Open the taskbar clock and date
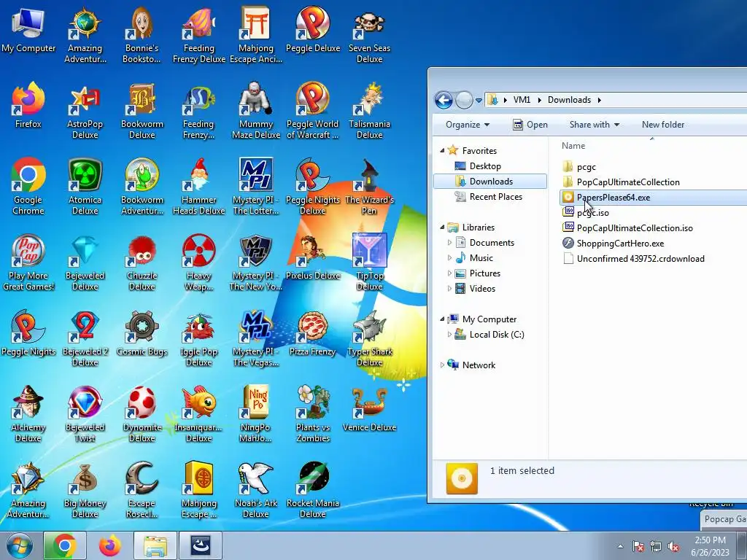747x560 pixels. [x=710, y=546]
